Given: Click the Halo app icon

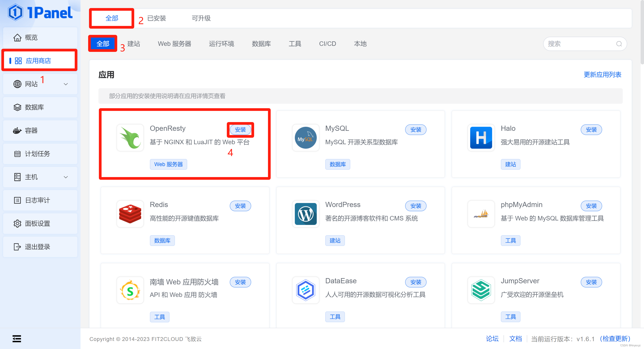Looking at the screenshot, I should [481, 138].
